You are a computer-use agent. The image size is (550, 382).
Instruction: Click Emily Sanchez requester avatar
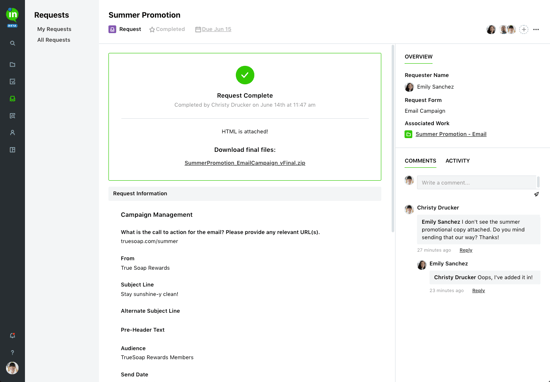point(409,87)
